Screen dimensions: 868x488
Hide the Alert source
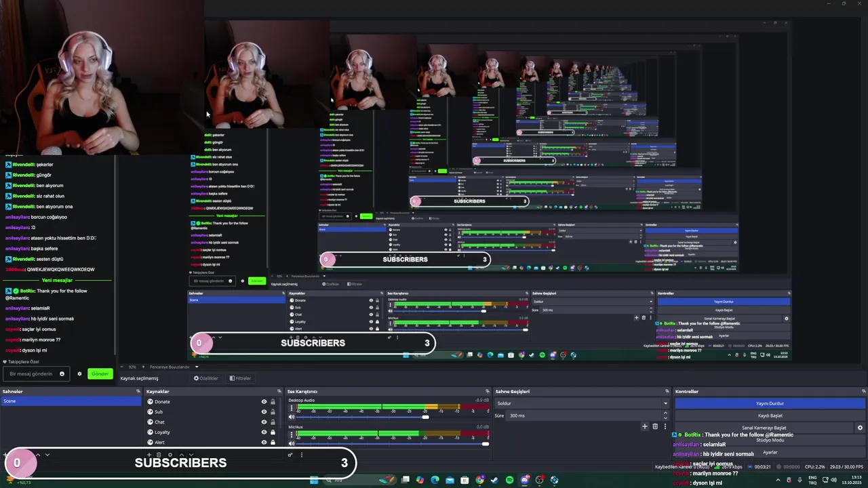click(x=264, y=442)
